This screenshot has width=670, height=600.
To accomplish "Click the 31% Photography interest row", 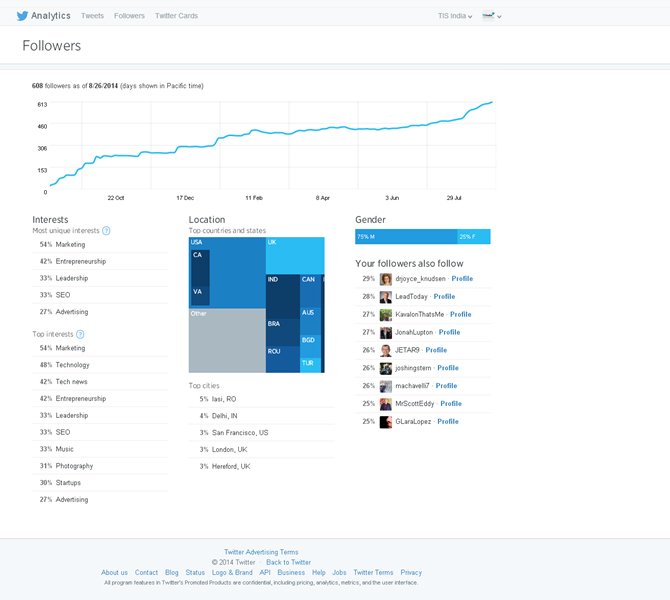I will pos(100,466).
